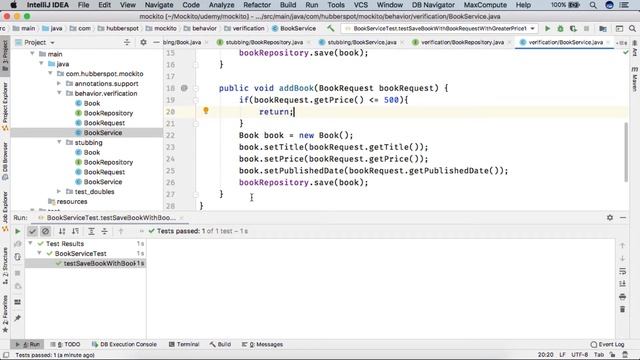
Task: Expand annotations.support package
Action: pyautogui.click(x=59, y=83)
